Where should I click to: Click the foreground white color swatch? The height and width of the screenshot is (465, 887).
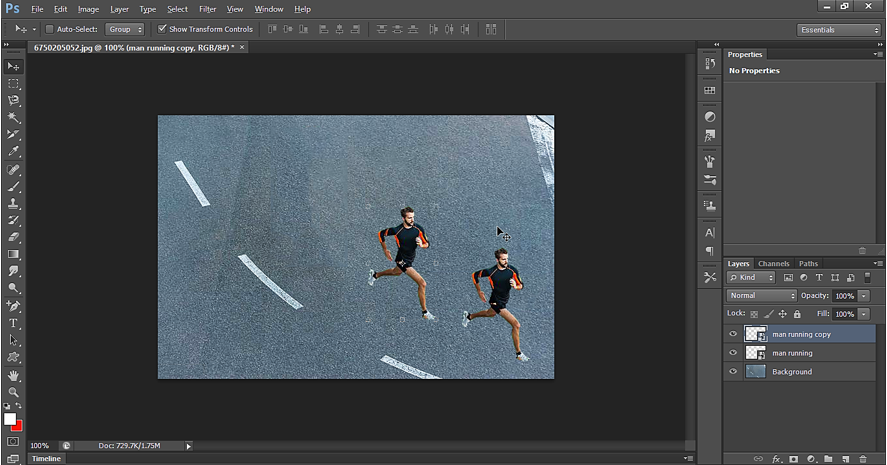click(10, 419)
